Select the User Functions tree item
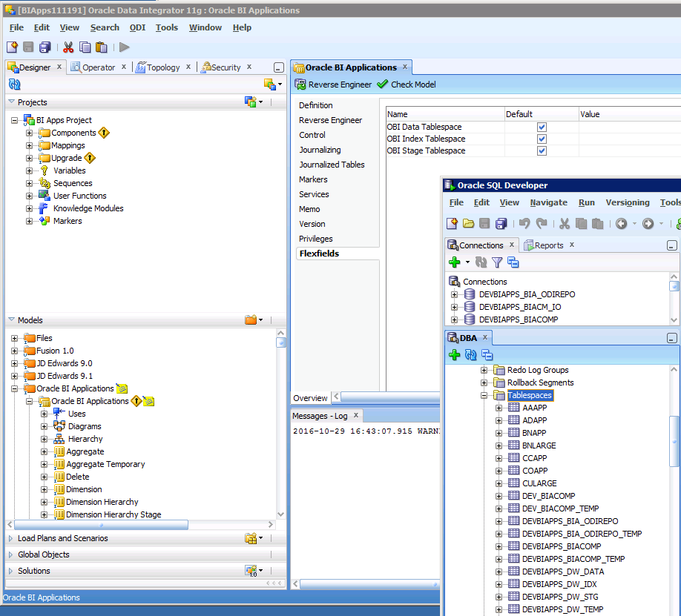 80,196
